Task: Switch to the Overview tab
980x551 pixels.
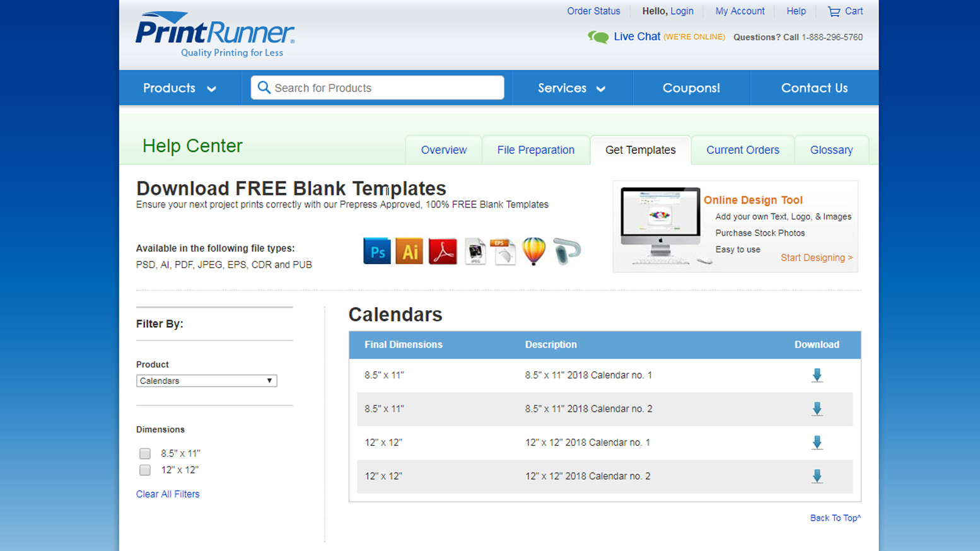Action: tap(444, 150)
